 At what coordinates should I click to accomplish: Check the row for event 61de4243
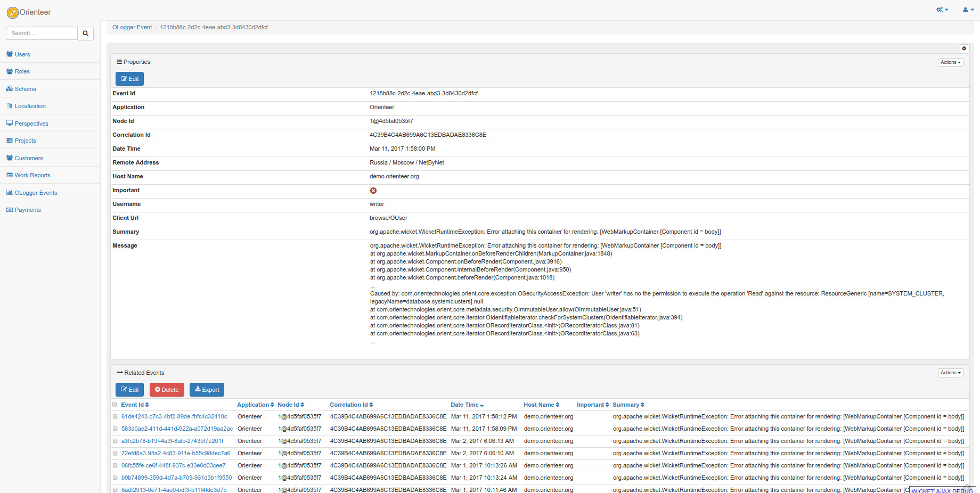[x=115, y=417]
